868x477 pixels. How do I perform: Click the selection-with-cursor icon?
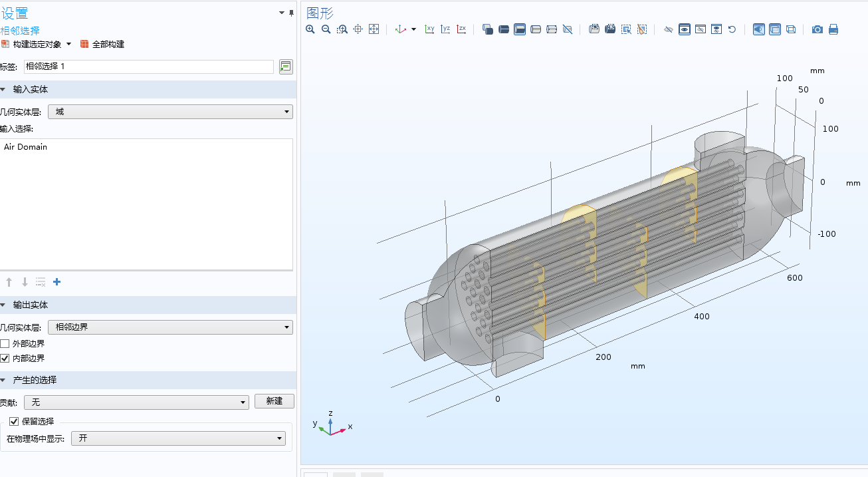(626, 29)
